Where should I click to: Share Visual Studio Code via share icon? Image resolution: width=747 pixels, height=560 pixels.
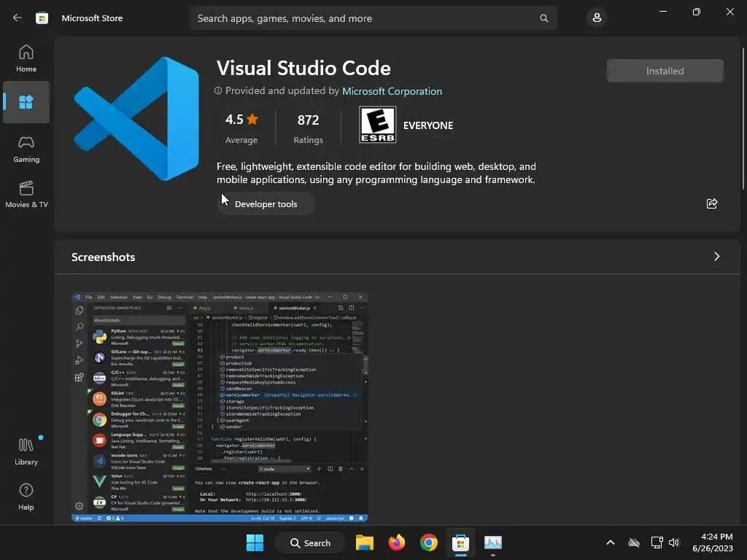(x=712, y=204)
